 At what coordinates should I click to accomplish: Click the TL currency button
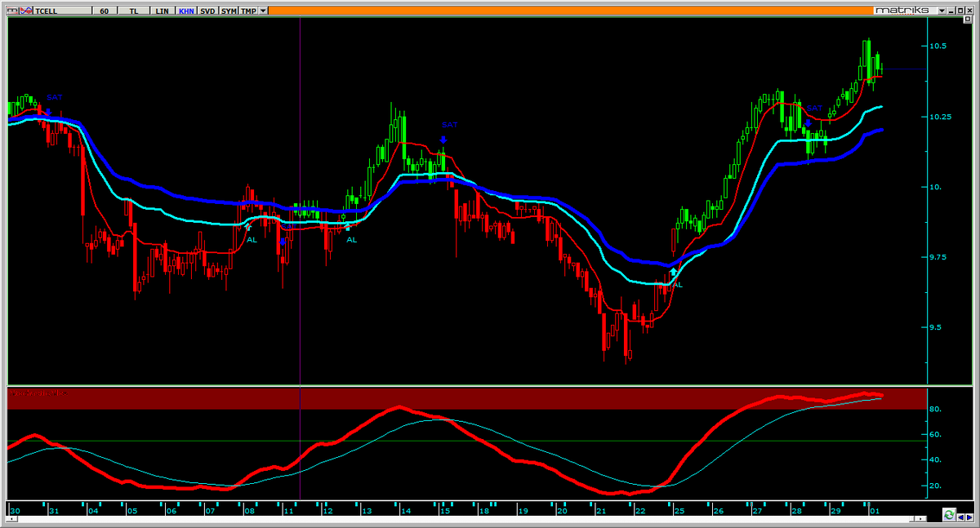(134, 11)
